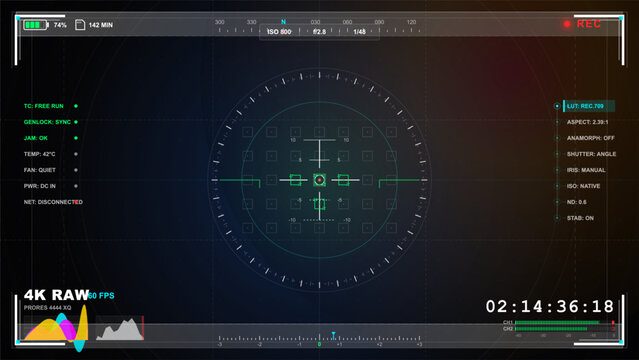This screenshot has width=639, height=360.
Task: Select ISO: NATIVE setting
Action: point(583,186)
